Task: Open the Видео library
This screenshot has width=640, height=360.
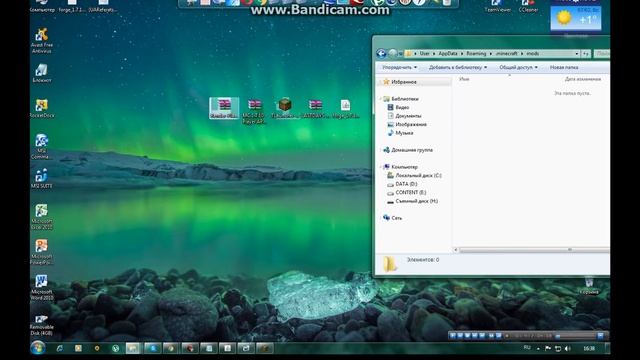Action: point(402,107)
